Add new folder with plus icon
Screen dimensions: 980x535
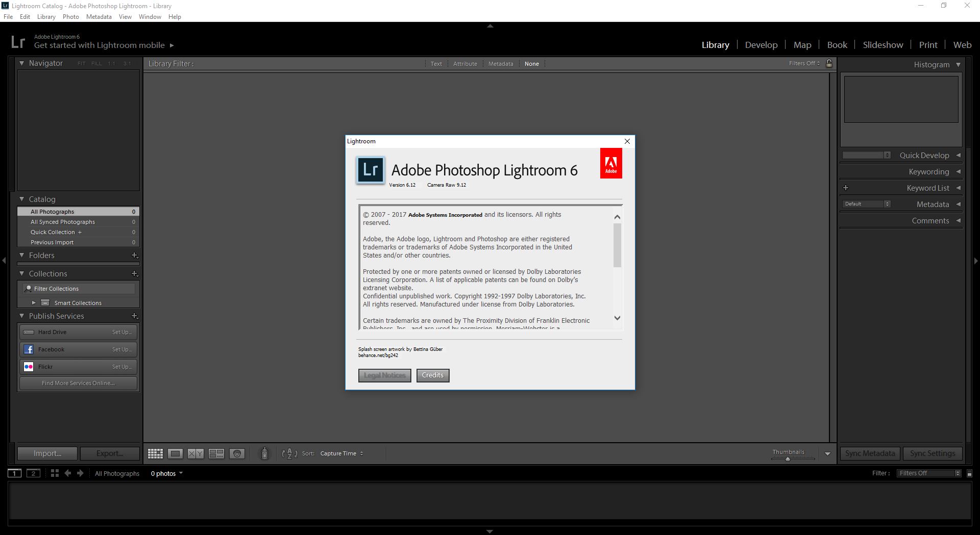pyautogui.click(x=135, y=255)
